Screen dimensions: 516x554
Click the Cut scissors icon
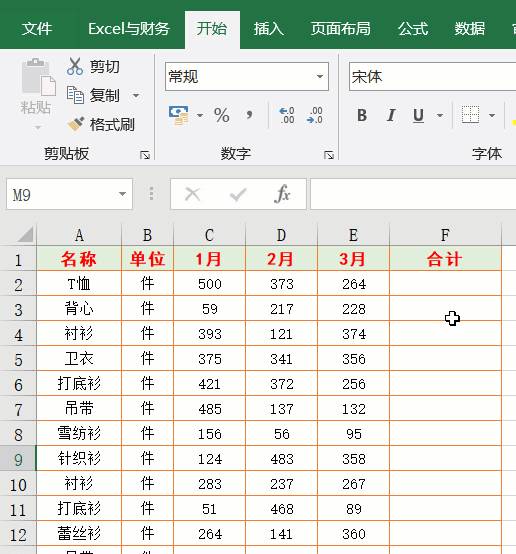[75, 66]
